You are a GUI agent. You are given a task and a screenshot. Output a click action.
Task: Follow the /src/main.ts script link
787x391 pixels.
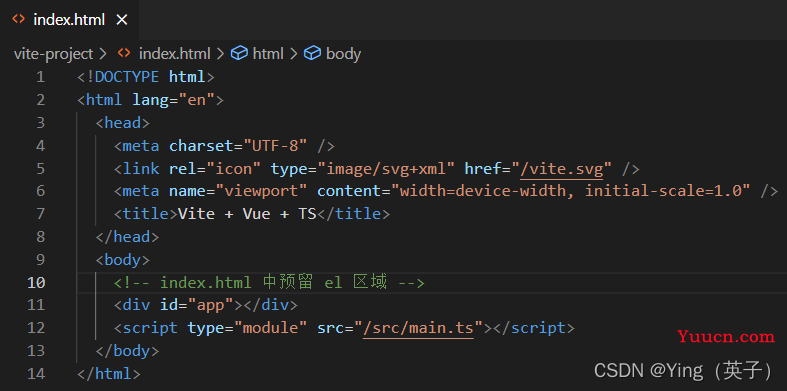(x=418, y=328)
